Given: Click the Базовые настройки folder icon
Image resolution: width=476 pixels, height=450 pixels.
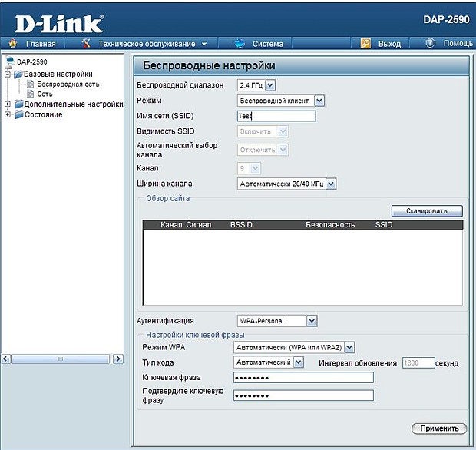Looking at the screenshot, I should point(18,74).
